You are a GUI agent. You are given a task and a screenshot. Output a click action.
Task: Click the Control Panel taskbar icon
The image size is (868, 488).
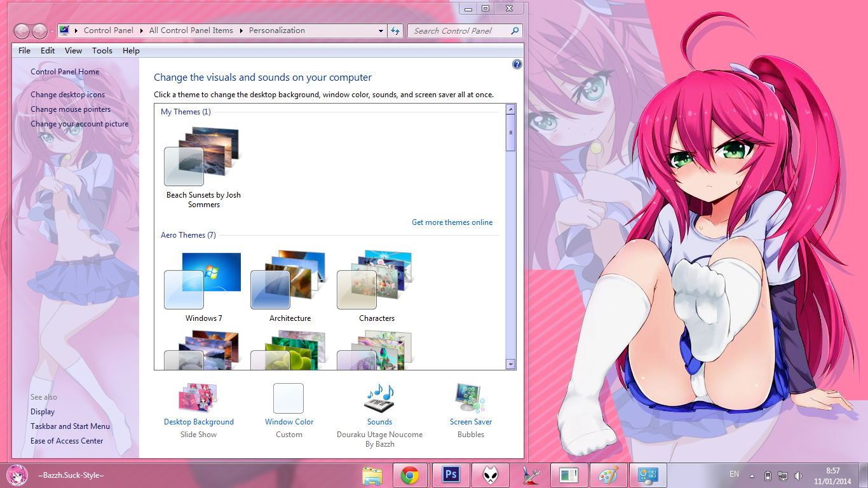click(x=647, y=475)
